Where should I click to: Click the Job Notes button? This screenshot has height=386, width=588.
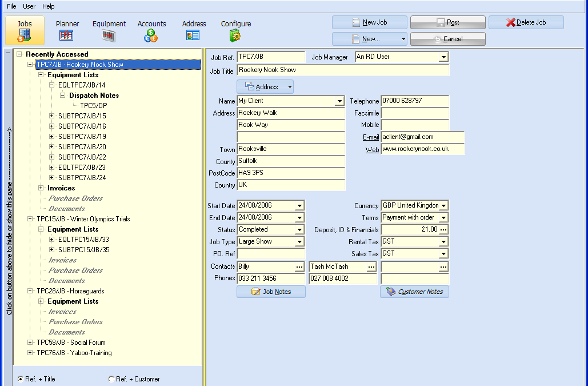point(271,292)
